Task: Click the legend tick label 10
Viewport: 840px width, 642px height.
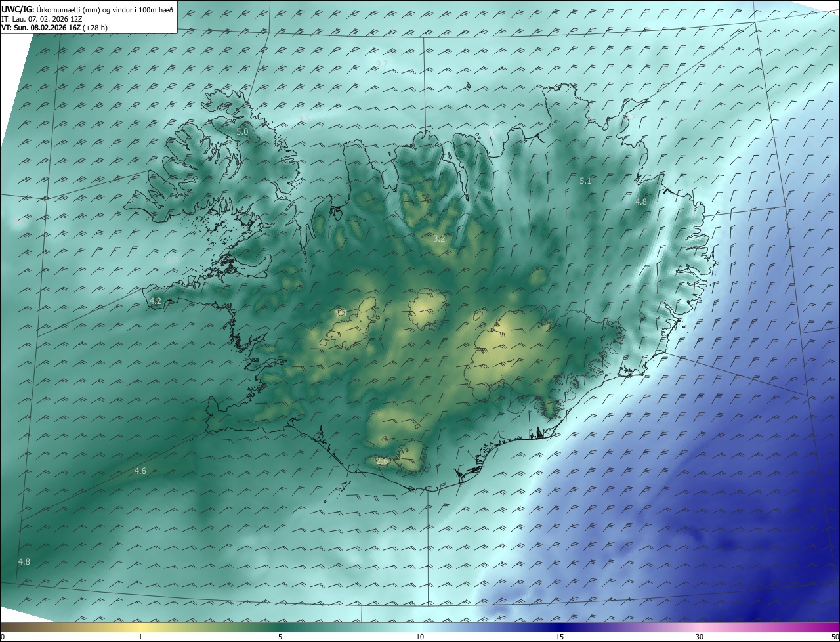Action: (x=420, y=637)
